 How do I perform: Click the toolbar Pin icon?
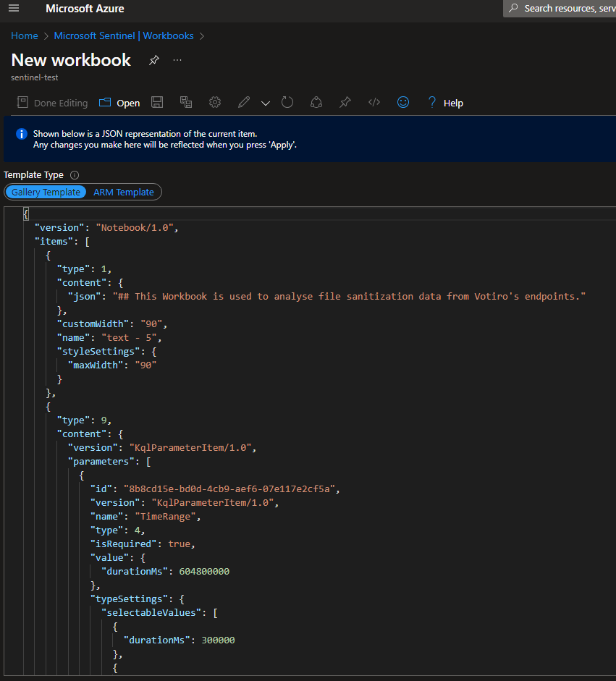(x=345, y=103)
